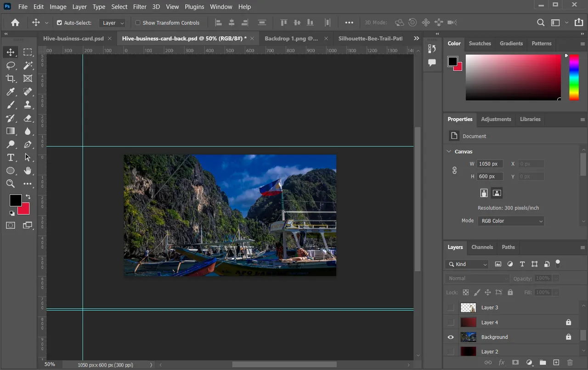
Task: Select the Move tool in toolbar
Action: [x=11, y=52]
